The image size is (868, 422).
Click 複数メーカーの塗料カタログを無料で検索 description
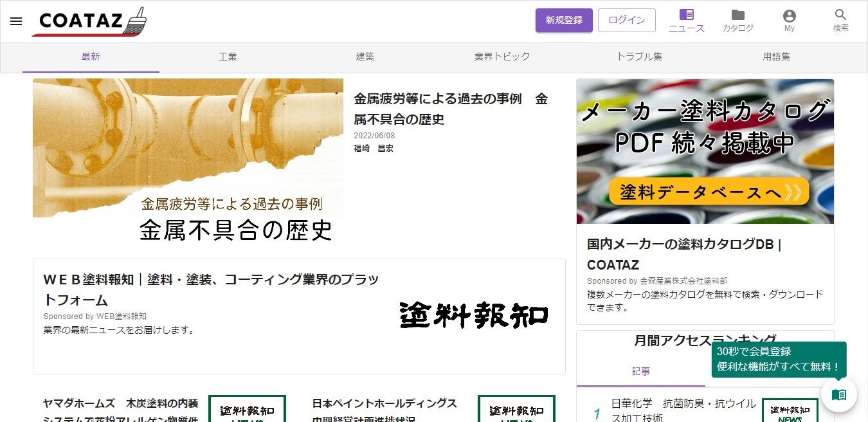[705, 301]
